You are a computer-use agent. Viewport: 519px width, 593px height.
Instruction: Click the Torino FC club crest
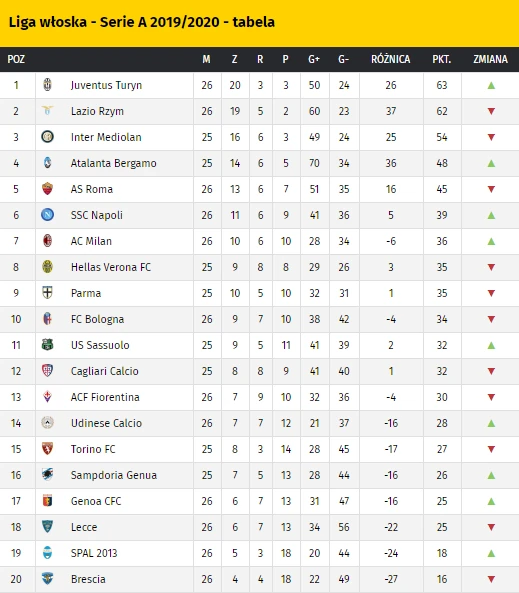[47, 449]
